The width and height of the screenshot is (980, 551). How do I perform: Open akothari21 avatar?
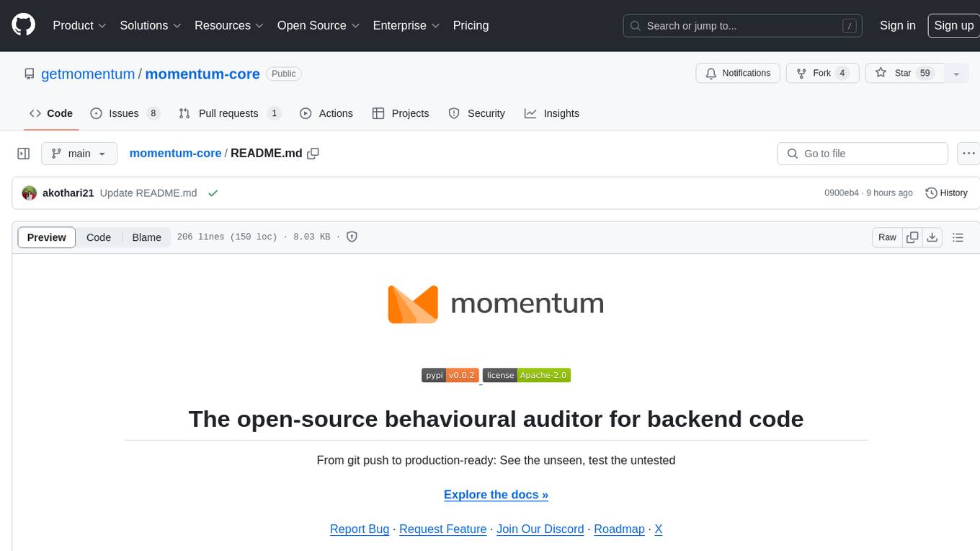pyautogui.click(x=30, y=193)
